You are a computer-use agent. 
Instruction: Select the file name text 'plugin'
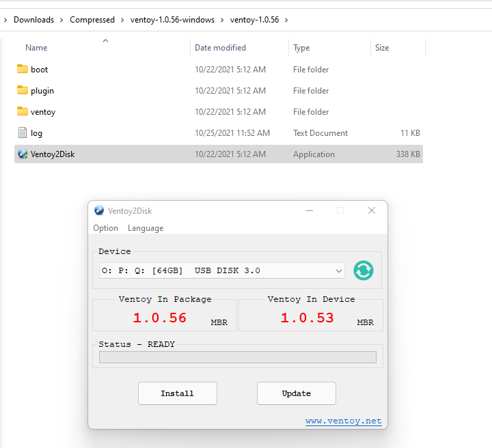pyautogui.click(x=42, y=91)
